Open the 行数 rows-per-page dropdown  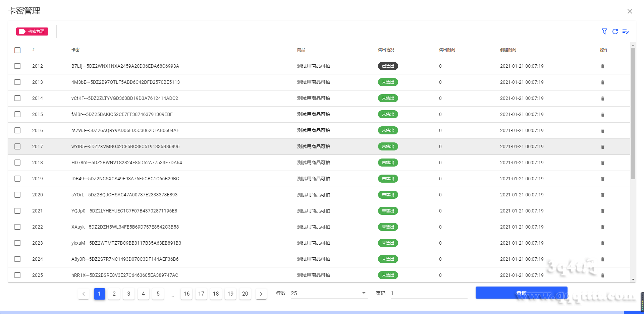329,293
